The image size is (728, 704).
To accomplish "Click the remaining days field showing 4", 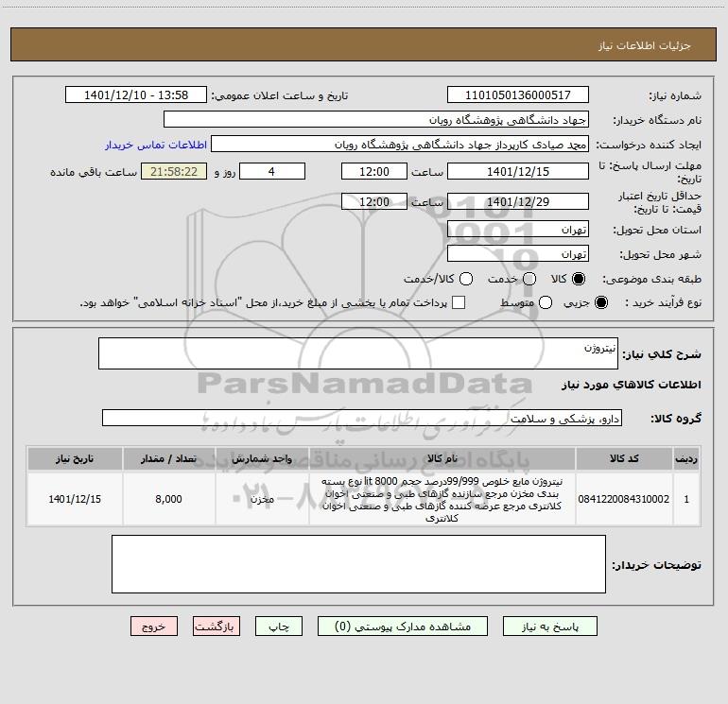I will point(272,171).
